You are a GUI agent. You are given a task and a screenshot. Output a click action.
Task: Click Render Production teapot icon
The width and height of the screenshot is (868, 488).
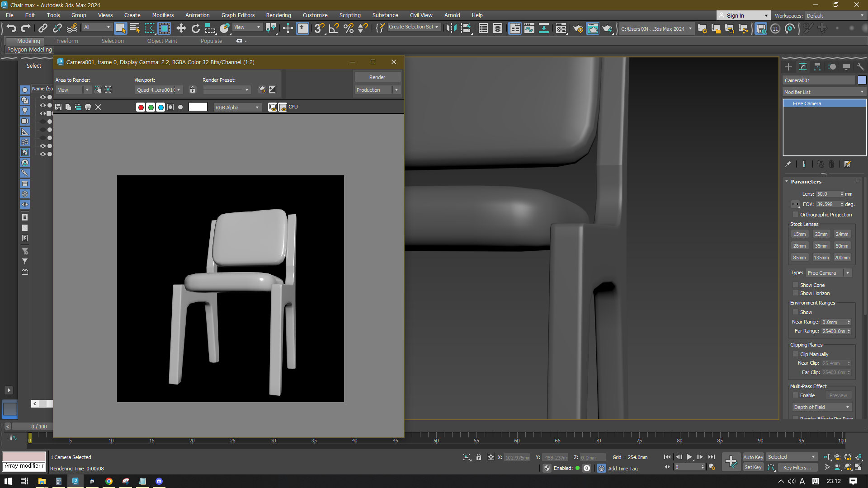click(607, 28)
